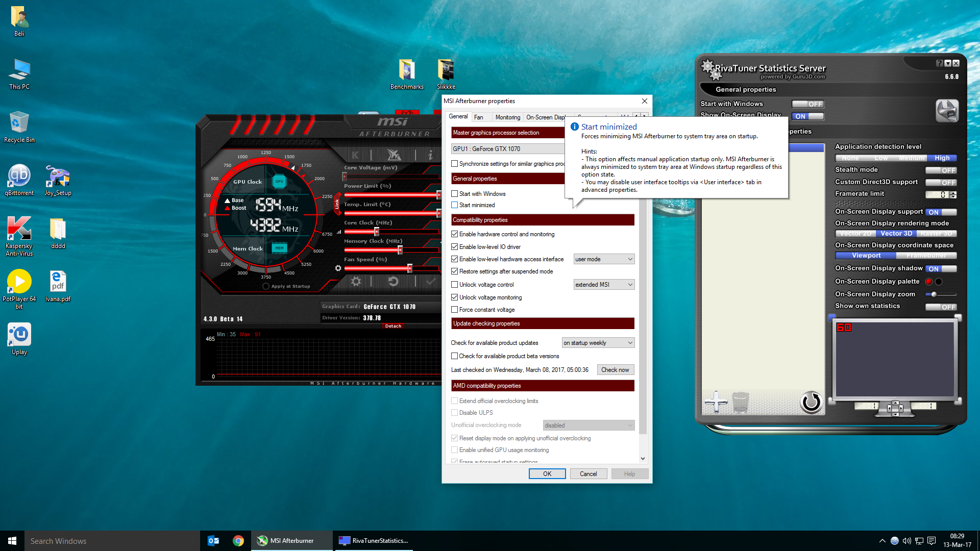Check for available product beta versions checkbox

click(454, 356)
